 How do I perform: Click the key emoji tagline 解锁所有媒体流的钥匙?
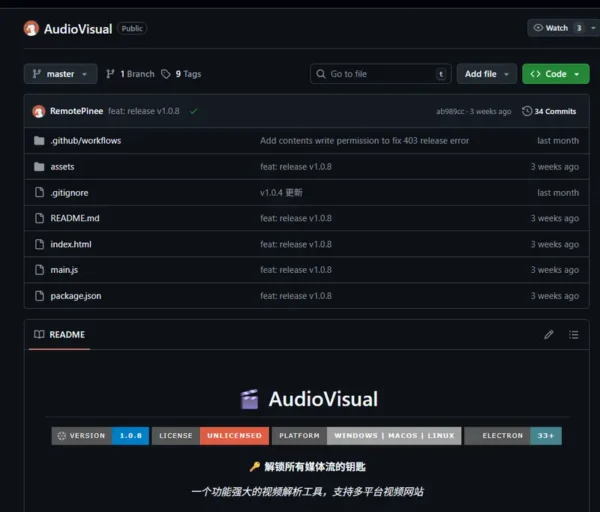pos(307,466)
